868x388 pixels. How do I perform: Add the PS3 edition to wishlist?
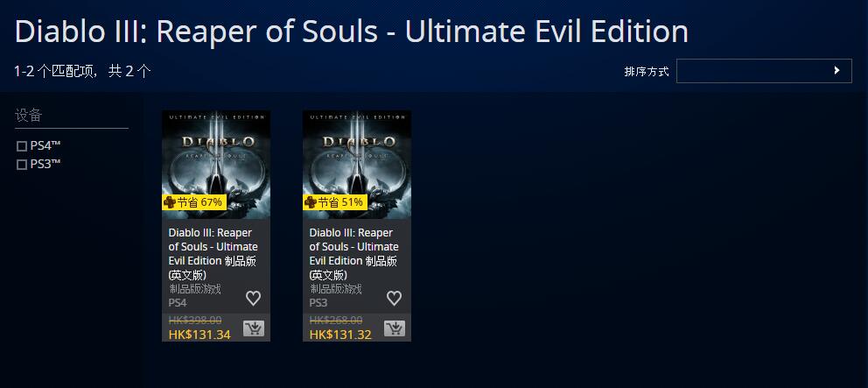(x=394, y=298)
